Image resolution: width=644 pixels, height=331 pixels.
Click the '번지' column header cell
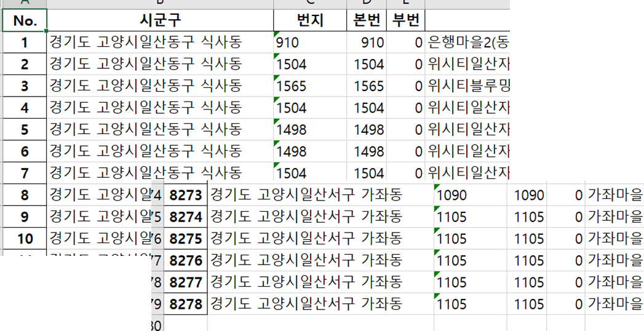310,20
